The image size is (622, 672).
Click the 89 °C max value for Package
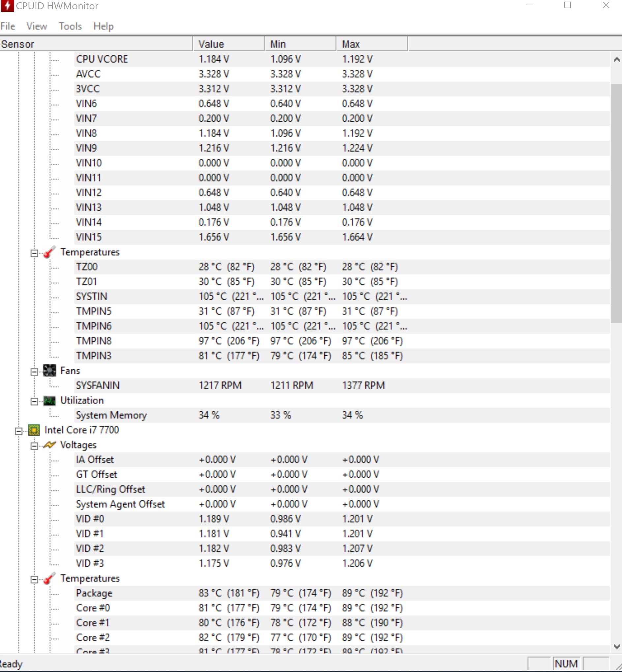coord(372,593)
